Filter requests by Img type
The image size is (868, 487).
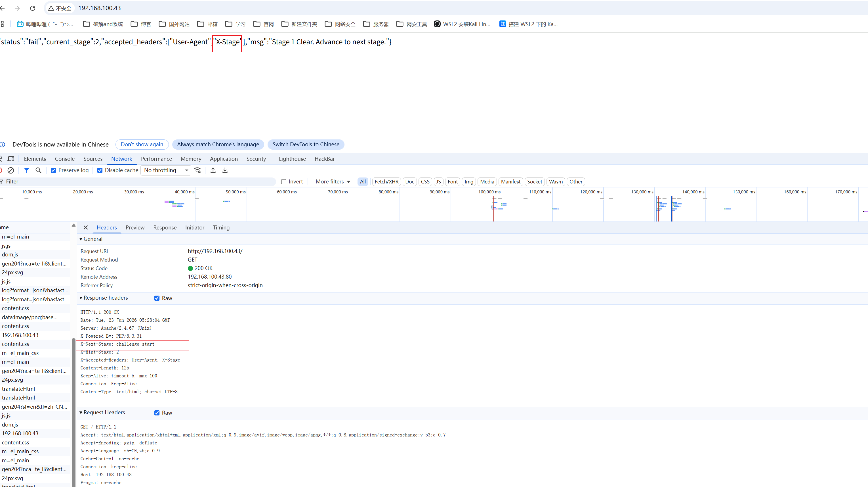coord(469,182)
